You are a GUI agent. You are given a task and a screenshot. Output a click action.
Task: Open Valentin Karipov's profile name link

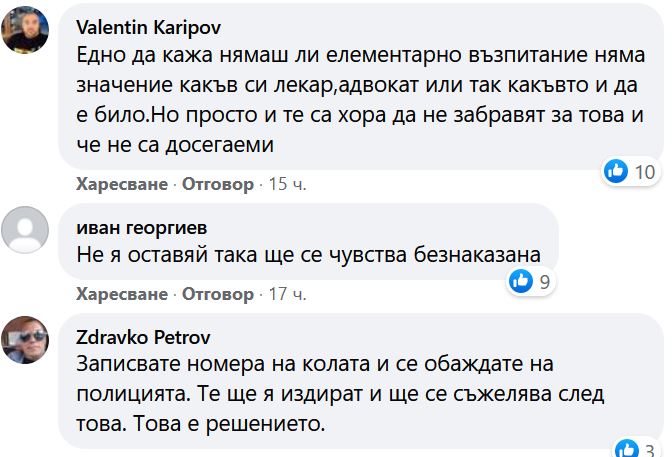pos(149,28)
